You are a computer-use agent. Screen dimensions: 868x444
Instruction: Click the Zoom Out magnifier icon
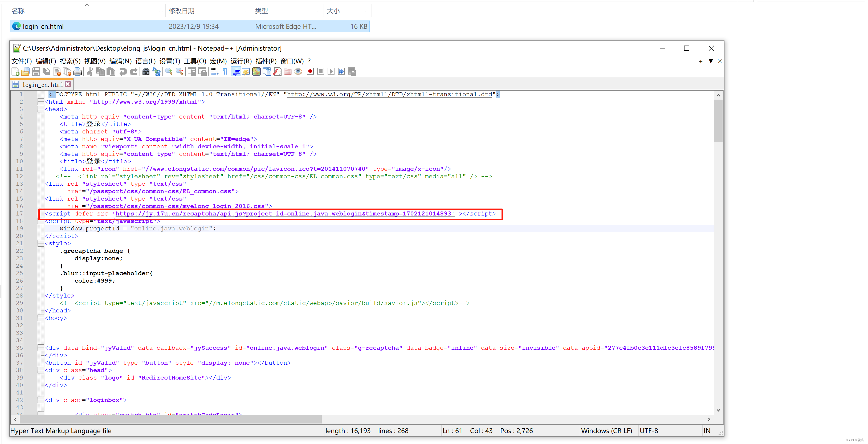point(180,71)
